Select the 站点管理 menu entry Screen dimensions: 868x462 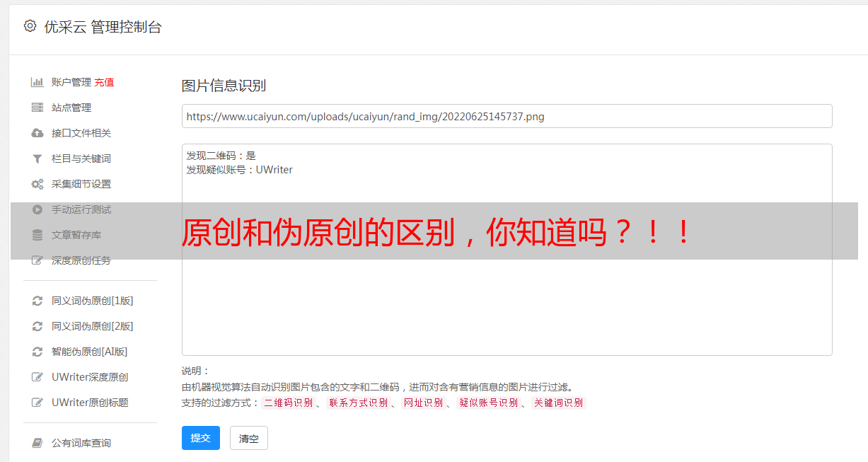pyautogui.click(x=71, y=108)
